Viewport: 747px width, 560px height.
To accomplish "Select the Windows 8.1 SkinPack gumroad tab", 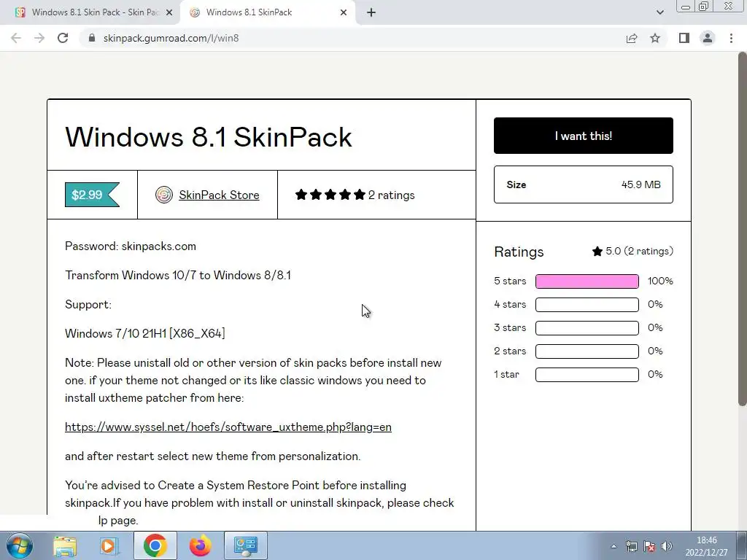I will (267, 12).
